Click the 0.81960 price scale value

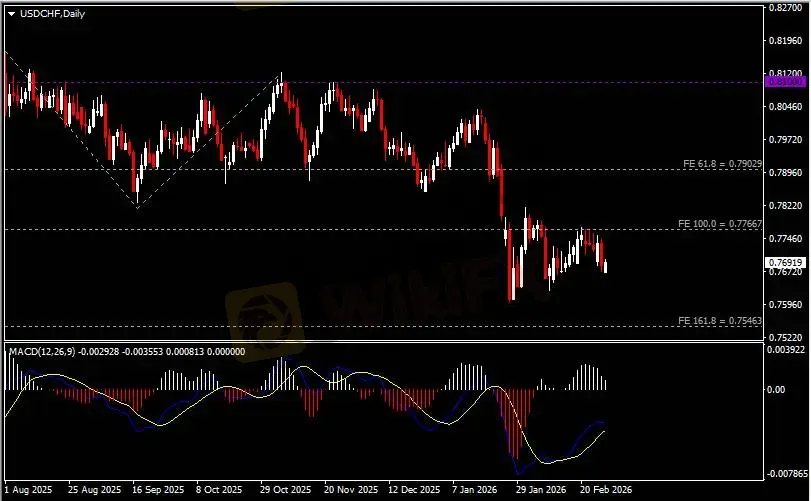(786, 40)
